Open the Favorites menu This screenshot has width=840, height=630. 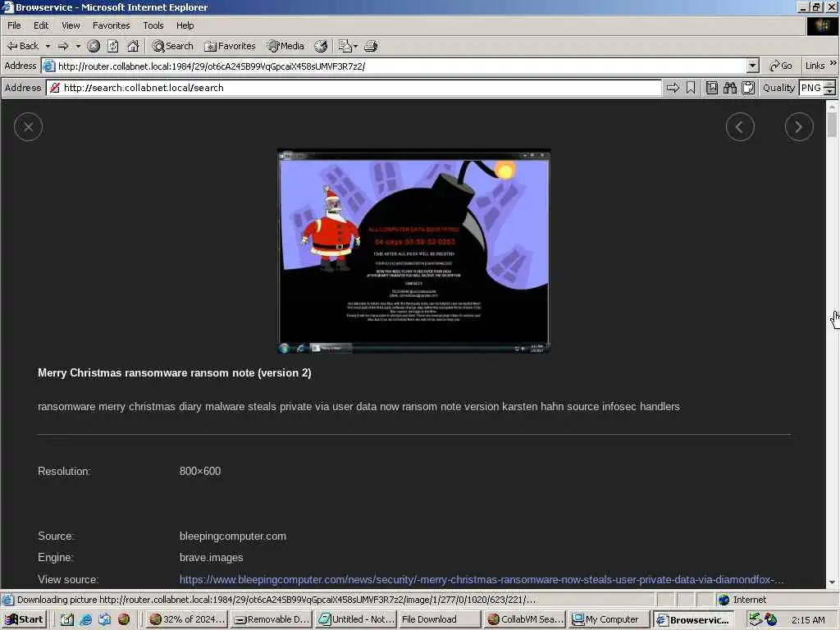coord(111,25)
